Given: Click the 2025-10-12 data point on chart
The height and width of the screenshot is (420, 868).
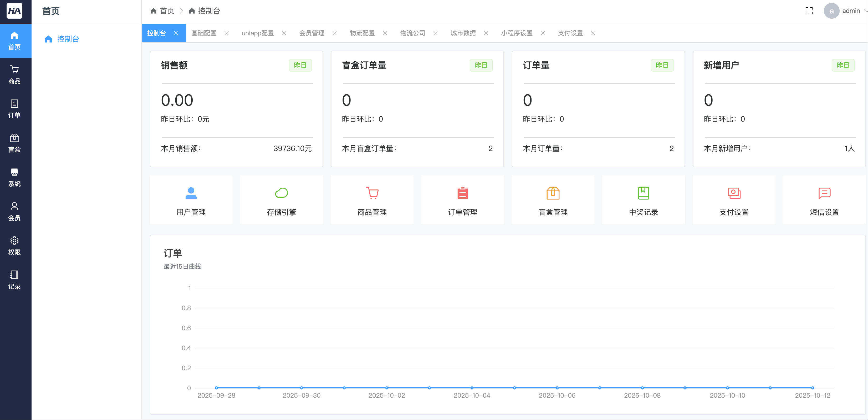Looking at the screenshot, I should 812,388.
